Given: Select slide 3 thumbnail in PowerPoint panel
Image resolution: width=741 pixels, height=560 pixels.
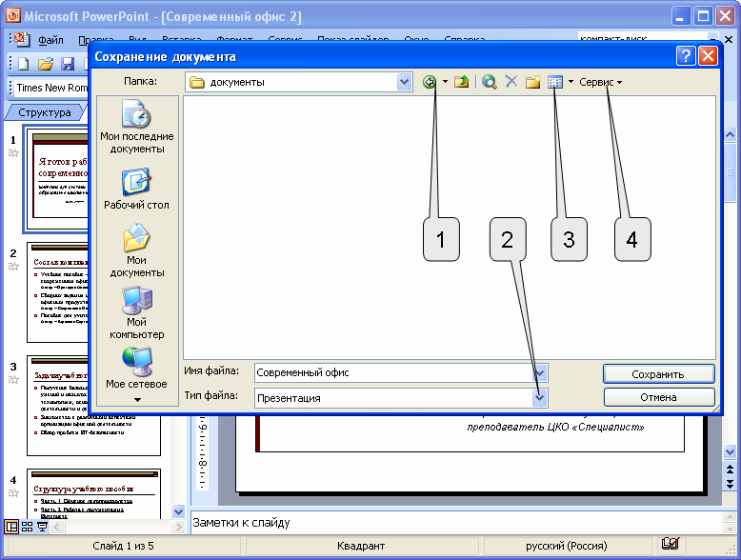Looking at the screenshot, I should tap(93, 406).
